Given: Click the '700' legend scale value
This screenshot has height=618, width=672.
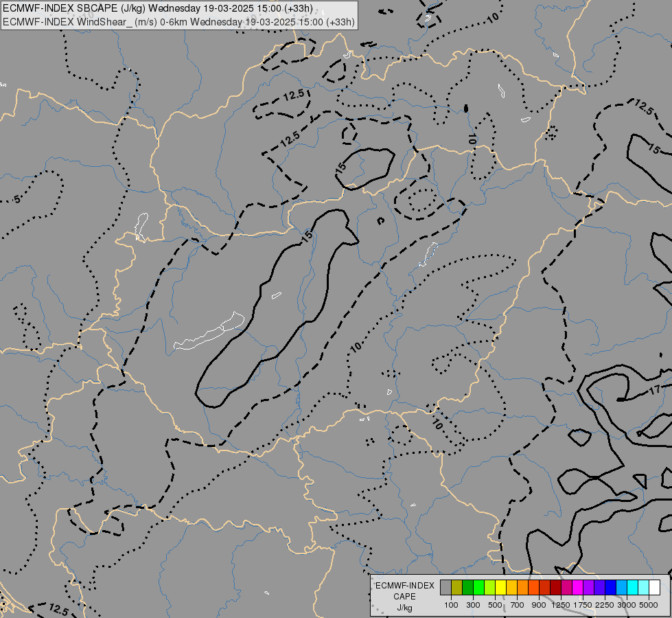Looking at the screenshot, I should coord(518,605).
